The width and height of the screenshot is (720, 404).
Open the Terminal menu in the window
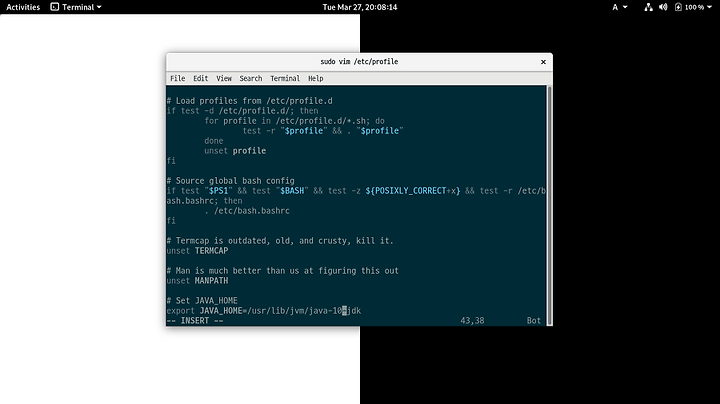pos(285,79)
